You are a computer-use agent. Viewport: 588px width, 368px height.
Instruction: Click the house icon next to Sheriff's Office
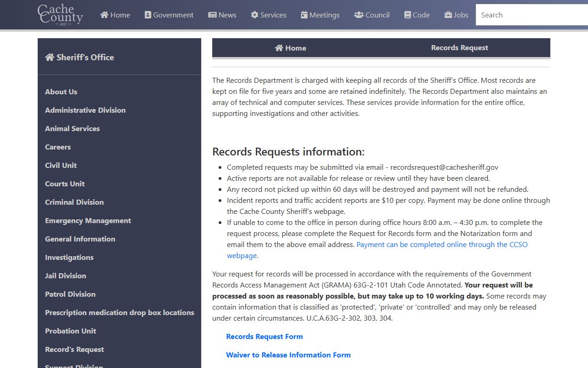50,57
